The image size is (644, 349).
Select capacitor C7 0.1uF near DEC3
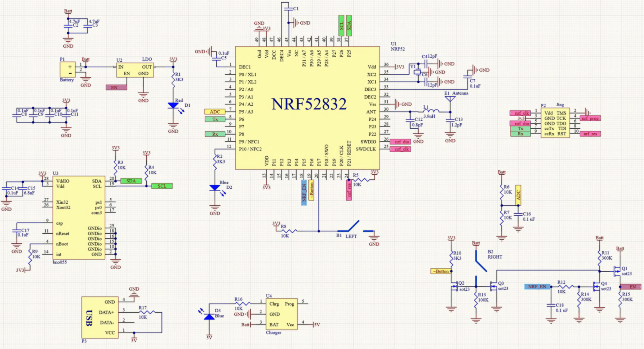coord(468,76)
